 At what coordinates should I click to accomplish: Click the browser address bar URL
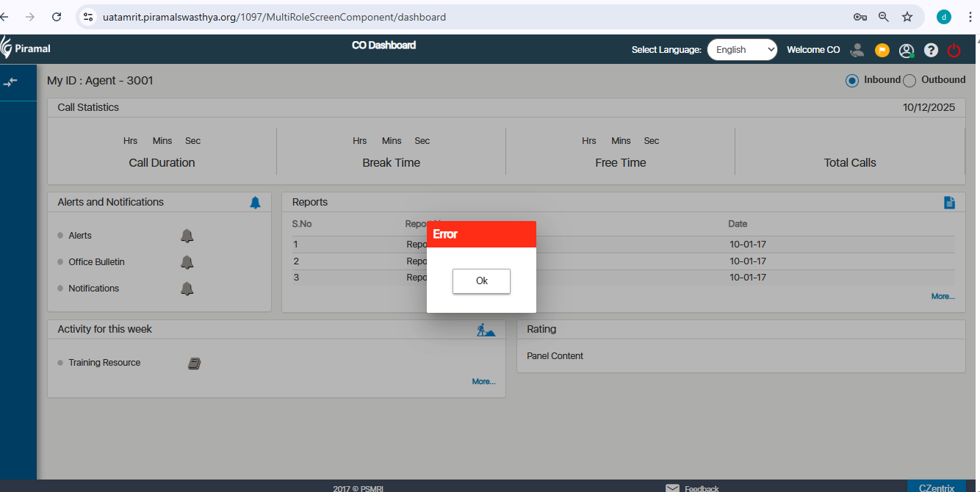pyautogui.click(x=274, y=17)
